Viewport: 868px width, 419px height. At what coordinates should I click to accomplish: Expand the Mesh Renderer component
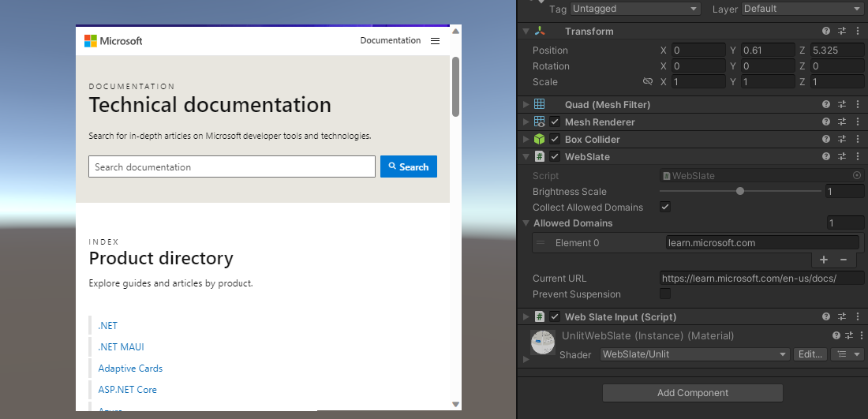click(526, 122)
